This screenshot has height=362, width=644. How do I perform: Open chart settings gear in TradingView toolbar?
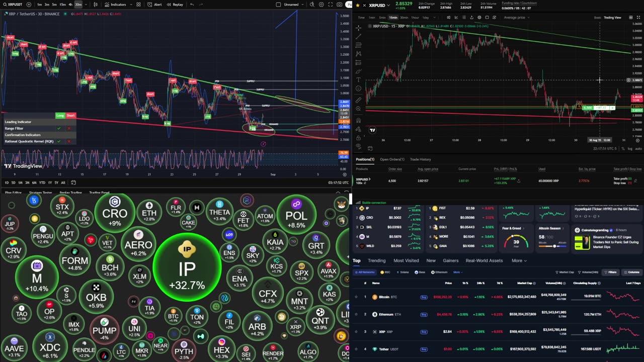(321, 5)
